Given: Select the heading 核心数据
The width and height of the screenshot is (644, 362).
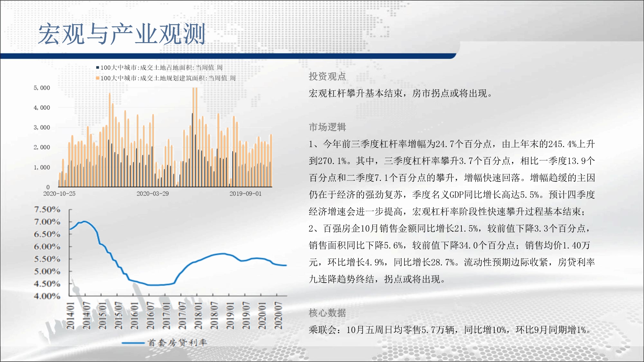Looking at the screenshot, I should coord(327,313).
